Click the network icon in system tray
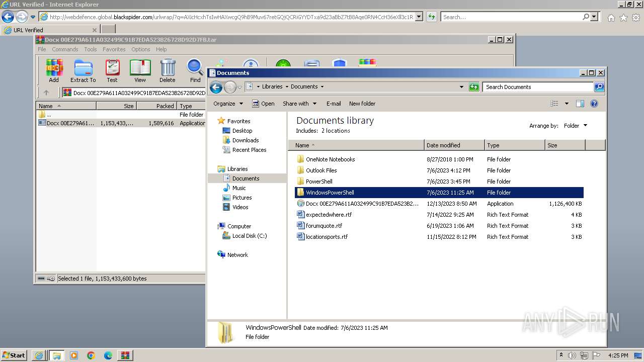This screenshot has height=362, width=644. pyautogui.click(x=584, y=355)
